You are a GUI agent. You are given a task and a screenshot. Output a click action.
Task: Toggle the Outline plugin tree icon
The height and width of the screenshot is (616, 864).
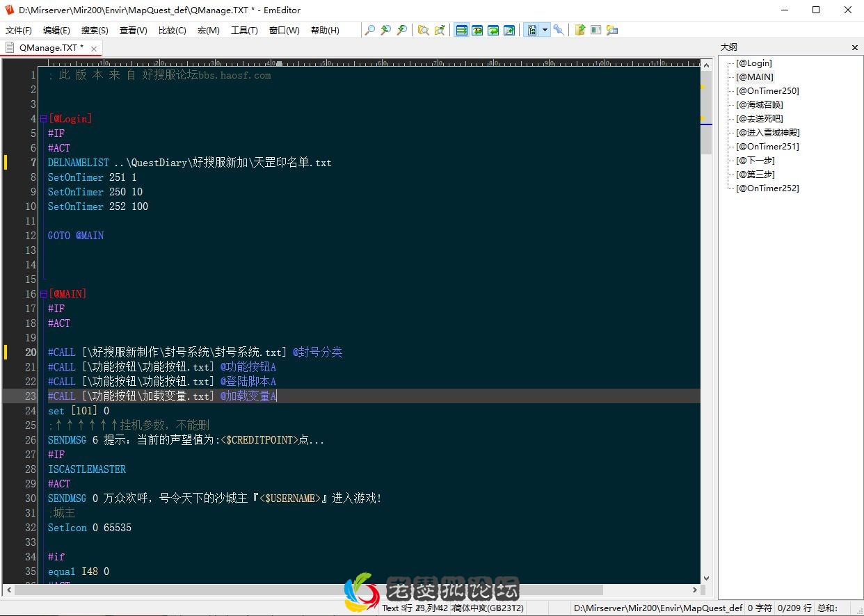pos(532,30)
